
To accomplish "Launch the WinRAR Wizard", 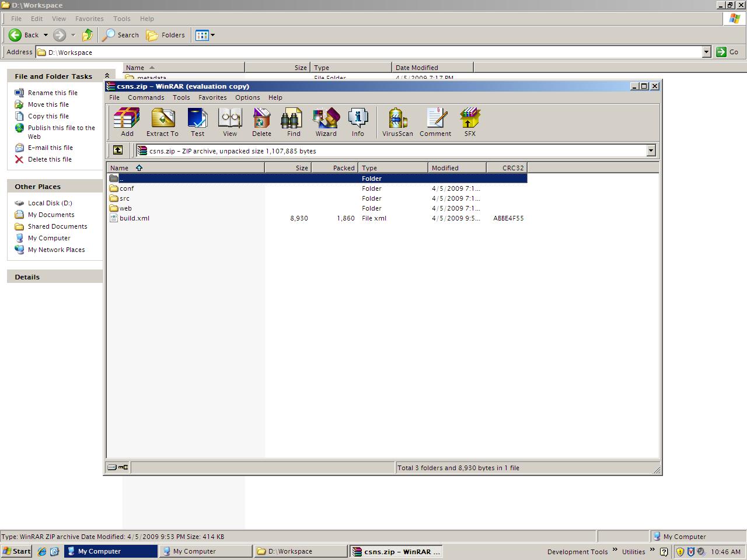I will pyautogui.click(x=326, y=123).
